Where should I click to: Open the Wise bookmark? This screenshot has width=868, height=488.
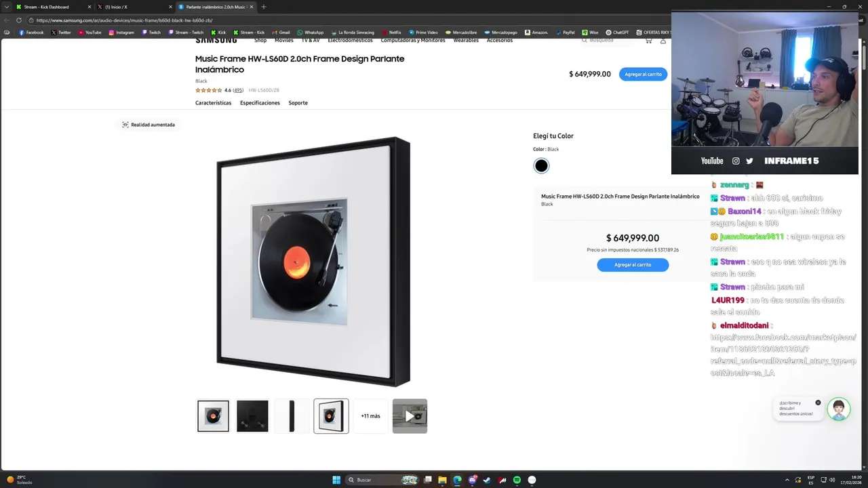click(590, 33)
